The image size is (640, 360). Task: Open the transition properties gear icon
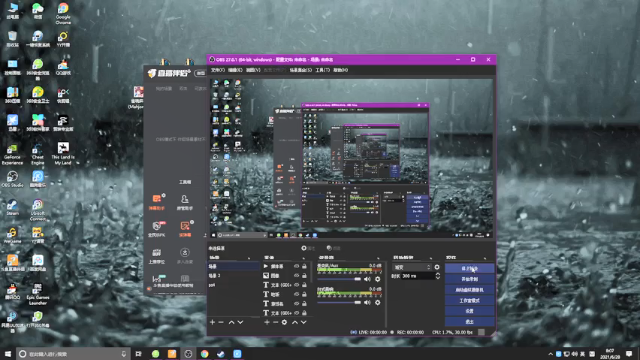(x=437, y=267)
